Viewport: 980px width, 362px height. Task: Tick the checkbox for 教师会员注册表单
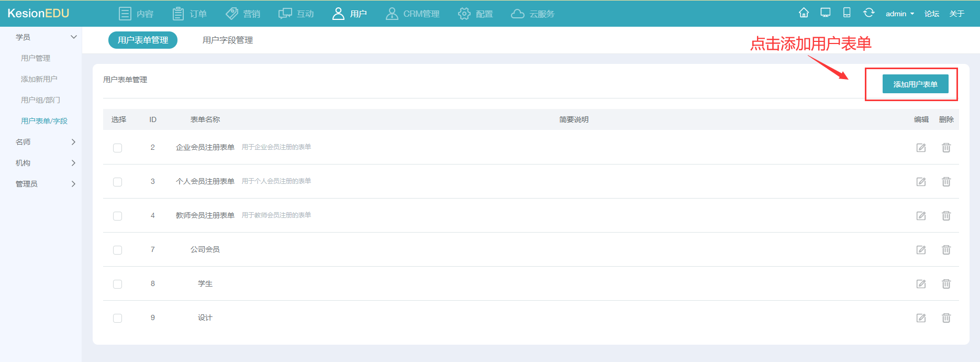click(x=117, y=216)
